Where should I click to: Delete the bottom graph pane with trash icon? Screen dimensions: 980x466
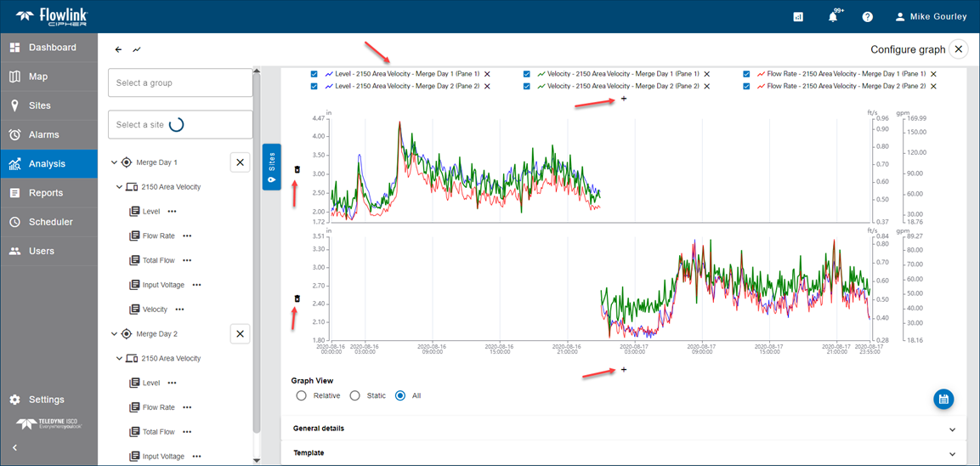[x=297, y=298]
